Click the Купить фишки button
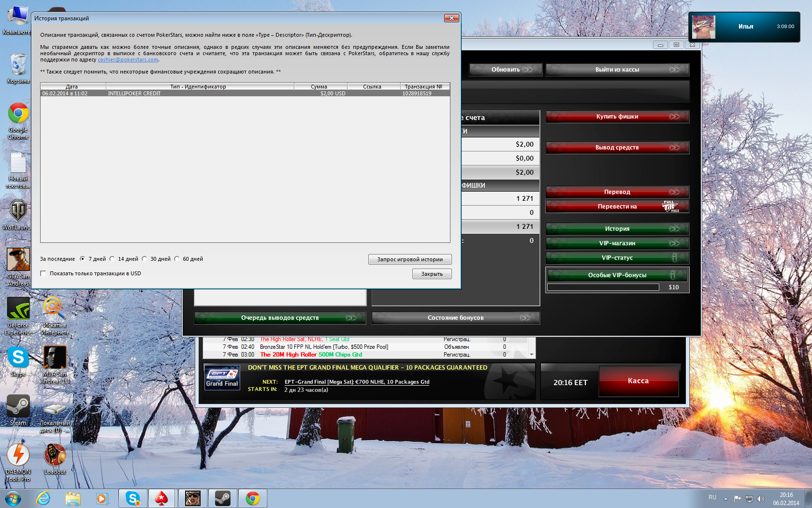This screenshot has width=812, height=508. (617, 117)
